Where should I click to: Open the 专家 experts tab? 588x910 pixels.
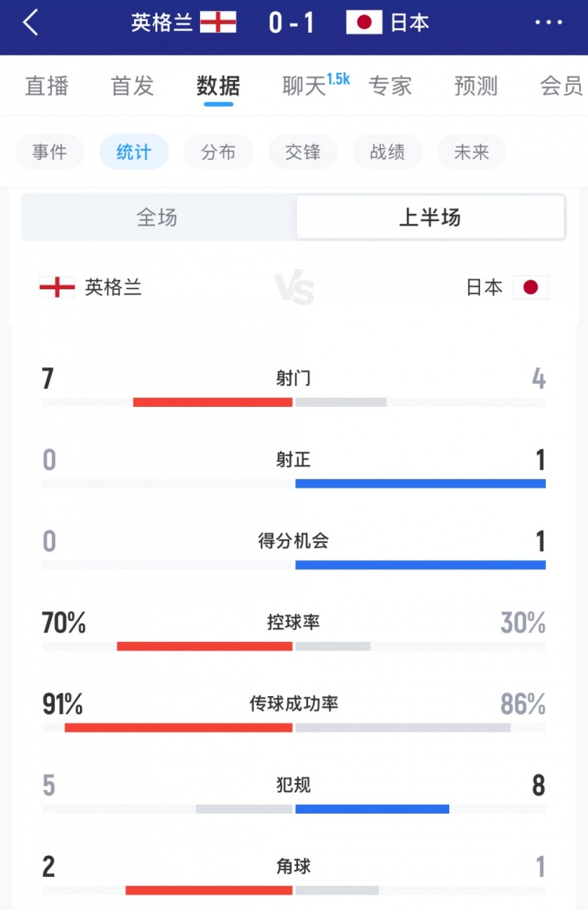[390, 85]
